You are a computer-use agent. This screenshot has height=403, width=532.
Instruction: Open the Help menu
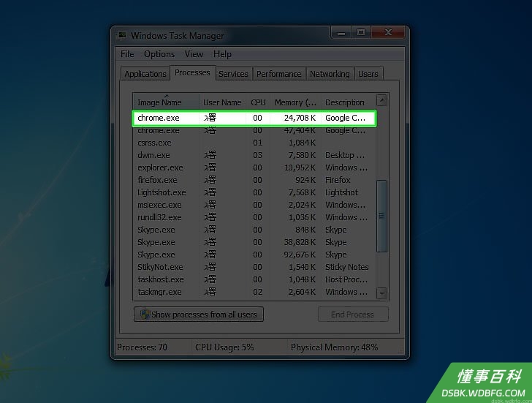click(222, 54)
